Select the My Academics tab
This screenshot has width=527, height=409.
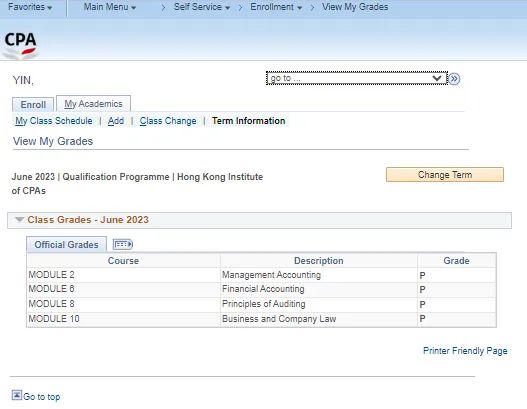point(93,104)
